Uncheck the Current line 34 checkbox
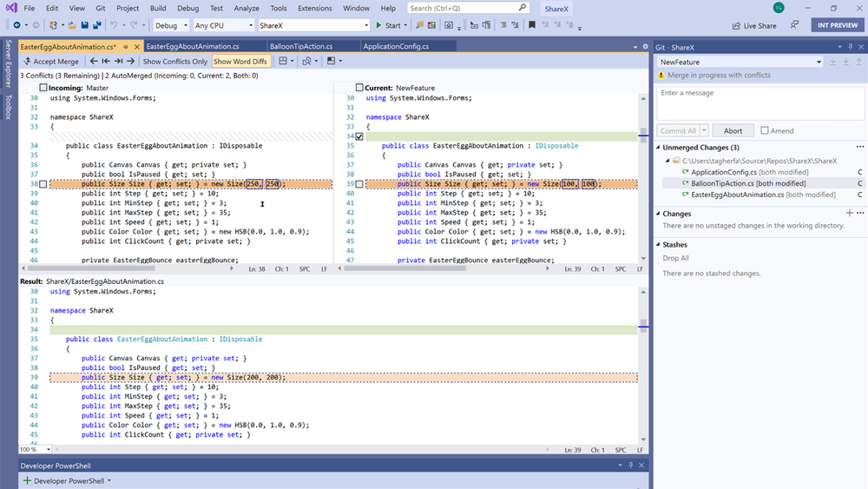868x489 pixels. 359,136
